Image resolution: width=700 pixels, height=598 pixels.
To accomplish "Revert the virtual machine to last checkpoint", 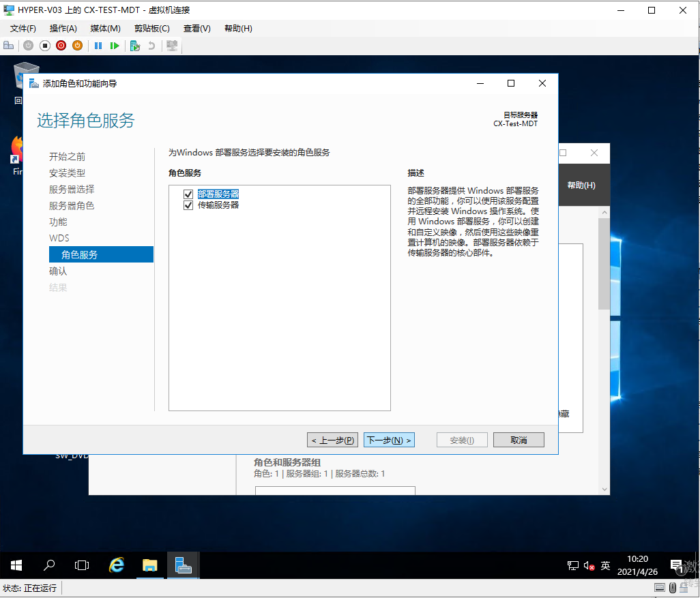I will point(151,45).
